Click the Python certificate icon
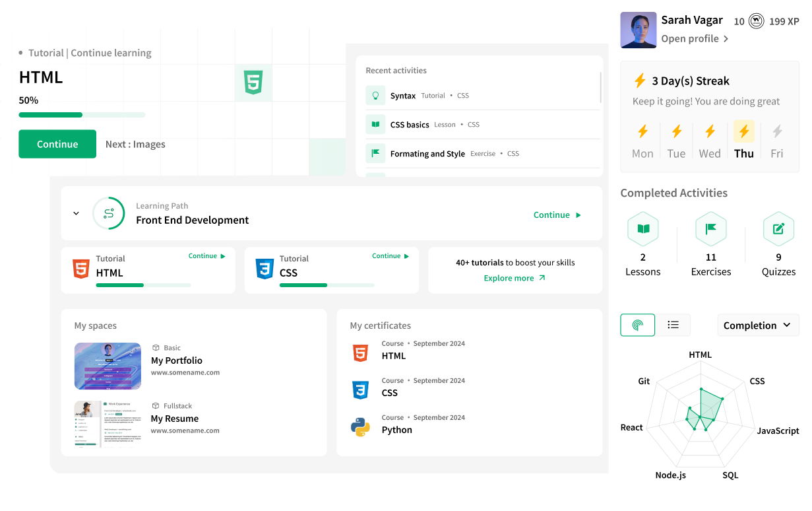This screenshot has width=812, height=511. click(x=360, y=426)
